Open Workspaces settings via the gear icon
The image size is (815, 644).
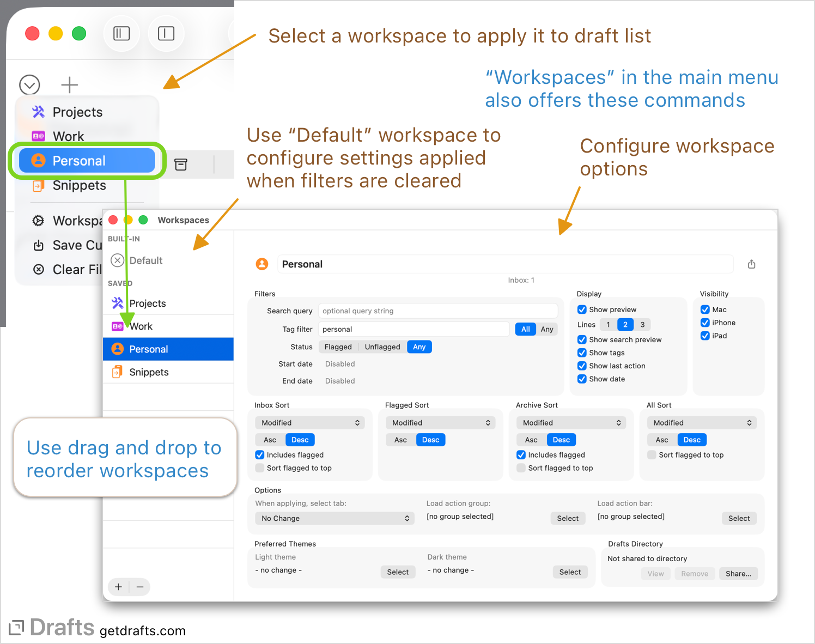click(38, 221)
